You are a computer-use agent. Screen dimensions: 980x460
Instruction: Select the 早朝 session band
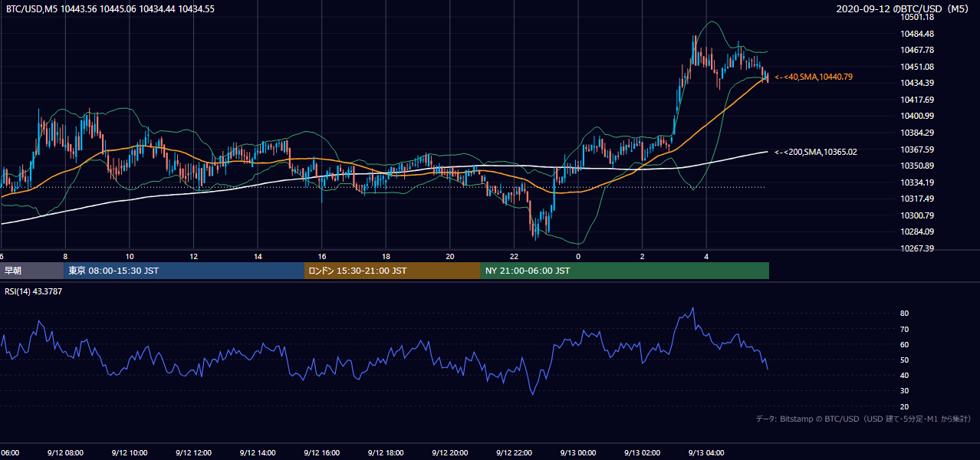(x=31, y=271)
